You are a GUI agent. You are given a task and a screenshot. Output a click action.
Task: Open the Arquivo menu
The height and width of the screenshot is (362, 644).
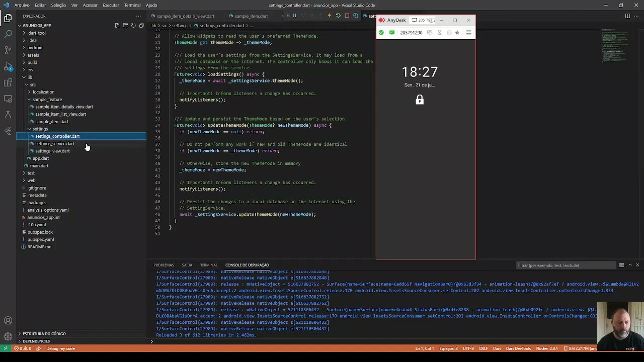pyautogui.click(x=22, y=5)
